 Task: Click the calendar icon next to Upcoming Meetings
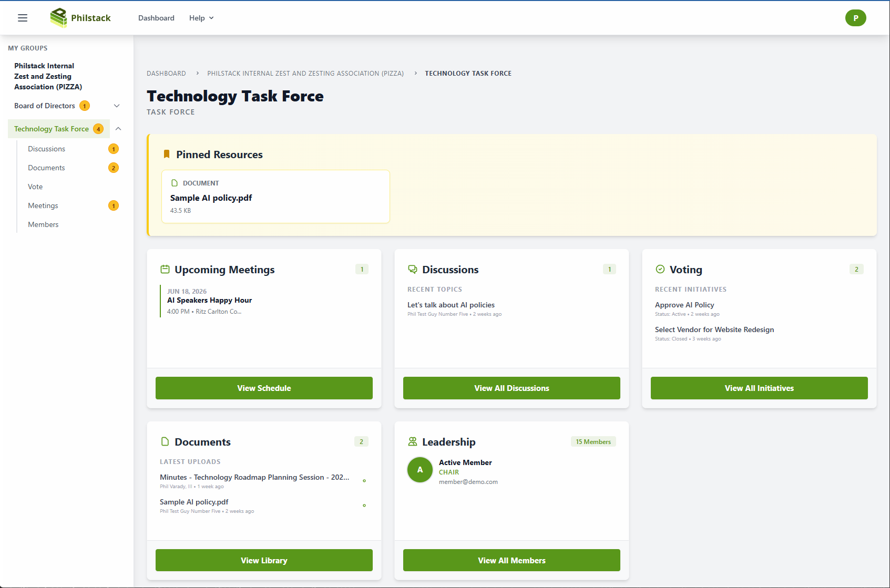tap(165, 269)
